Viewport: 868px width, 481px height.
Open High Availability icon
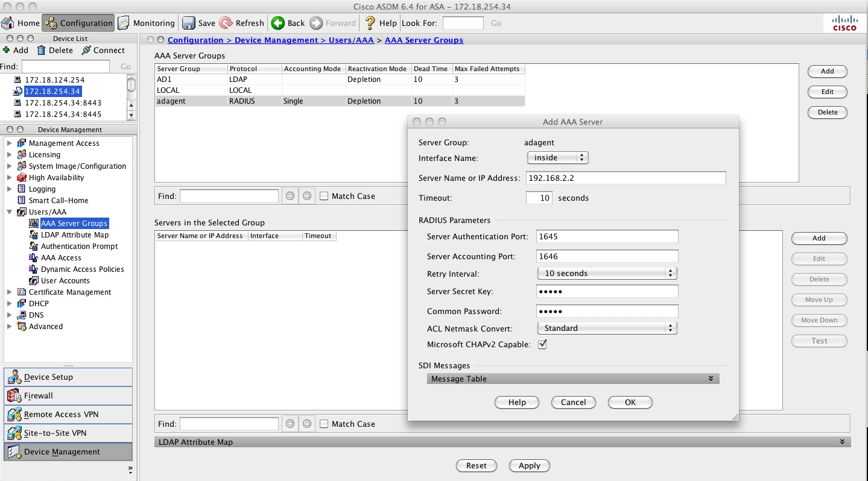point(22,177)
